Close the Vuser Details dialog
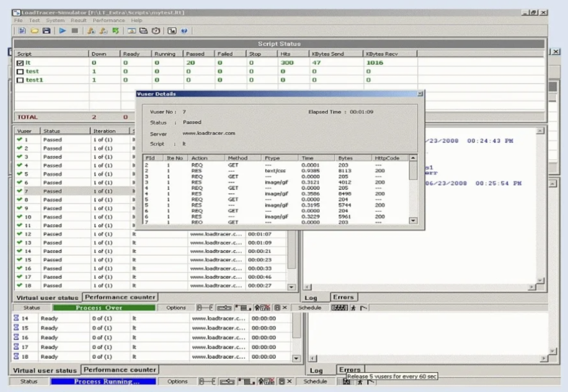 [420, 94]
